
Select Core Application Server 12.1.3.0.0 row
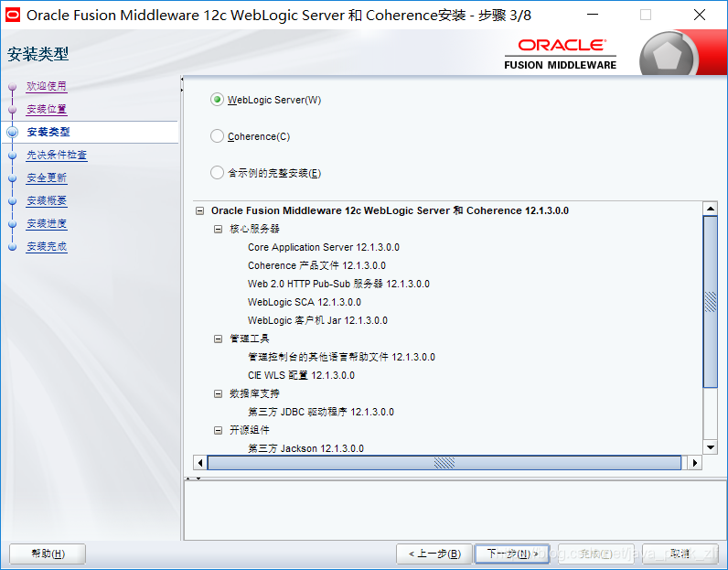tap(324, 247)
